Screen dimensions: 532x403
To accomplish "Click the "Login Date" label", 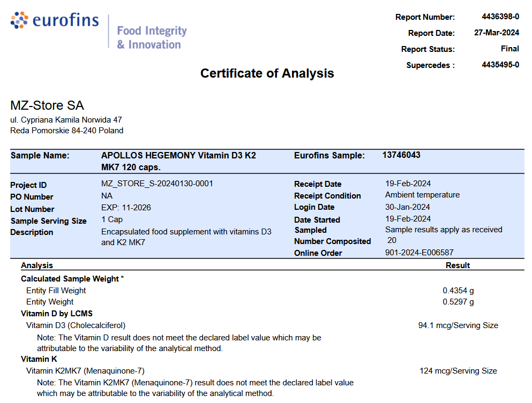I will click(314, 207).
